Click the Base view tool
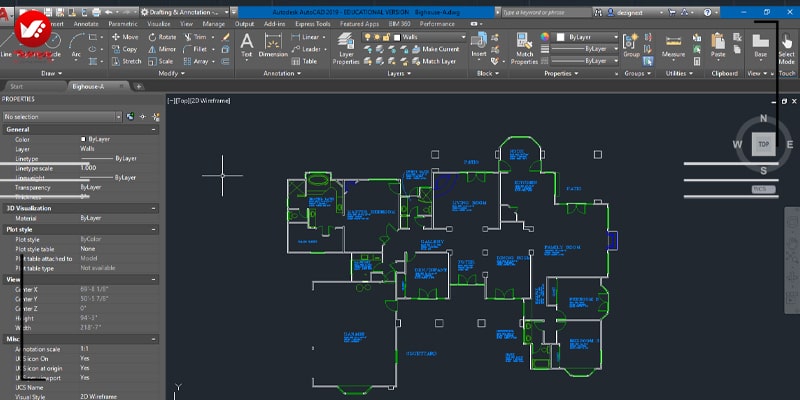800x400 pixels. pyautogui.click(x=761, y=45)
